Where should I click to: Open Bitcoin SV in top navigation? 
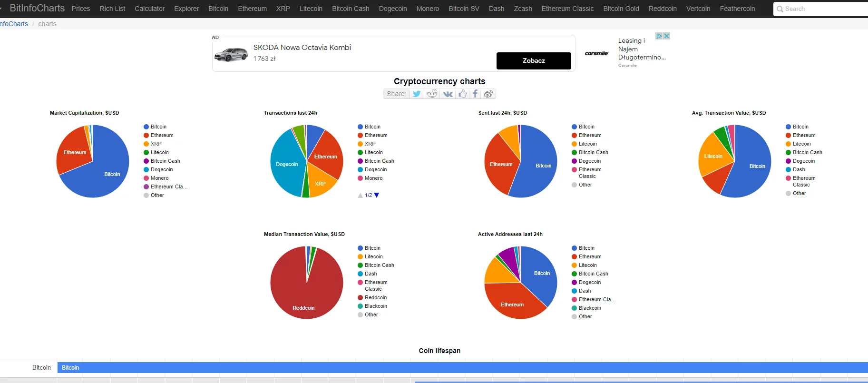click(464, 9)
